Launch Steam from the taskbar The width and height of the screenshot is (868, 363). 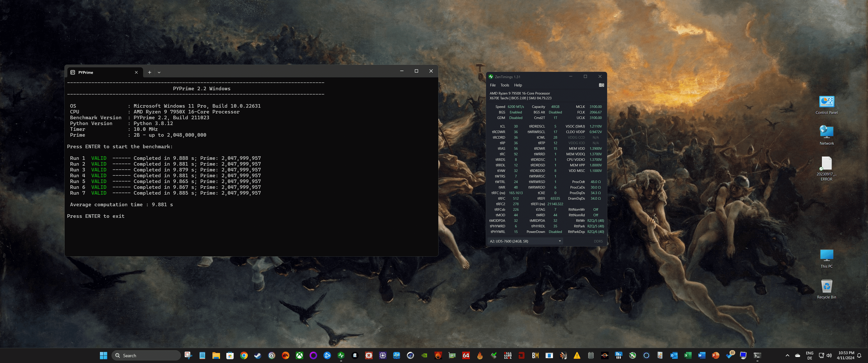pos(258,355)
